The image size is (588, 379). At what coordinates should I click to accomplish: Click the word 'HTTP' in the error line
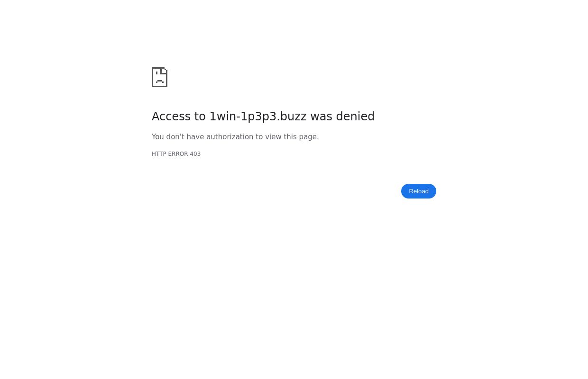pos(159,154)
